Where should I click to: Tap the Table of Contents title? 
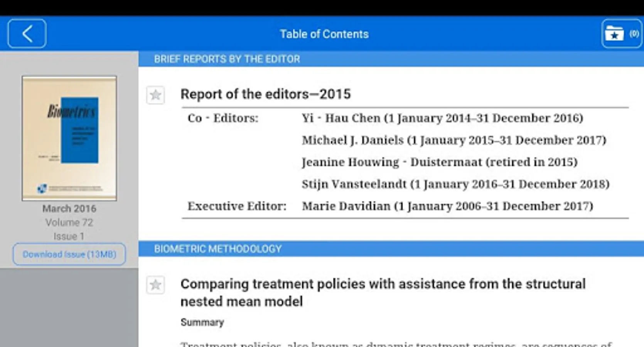[x=324, y=34]
